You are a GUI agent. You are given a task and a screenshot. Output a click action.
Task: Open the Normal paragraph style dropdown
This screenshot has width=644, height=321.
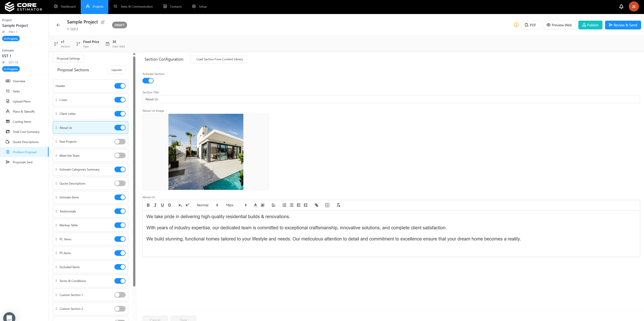pos(207,205)
